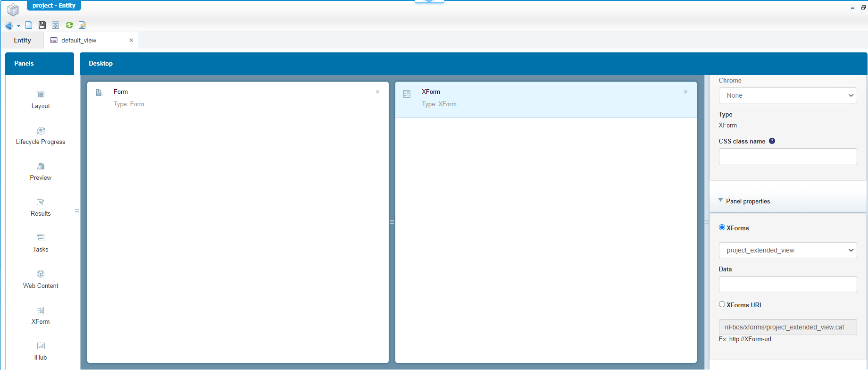Open the project_extended_view dropdown
Image resolution: width=868 pixels, height=370 pixels.
[x=787, y=250]
